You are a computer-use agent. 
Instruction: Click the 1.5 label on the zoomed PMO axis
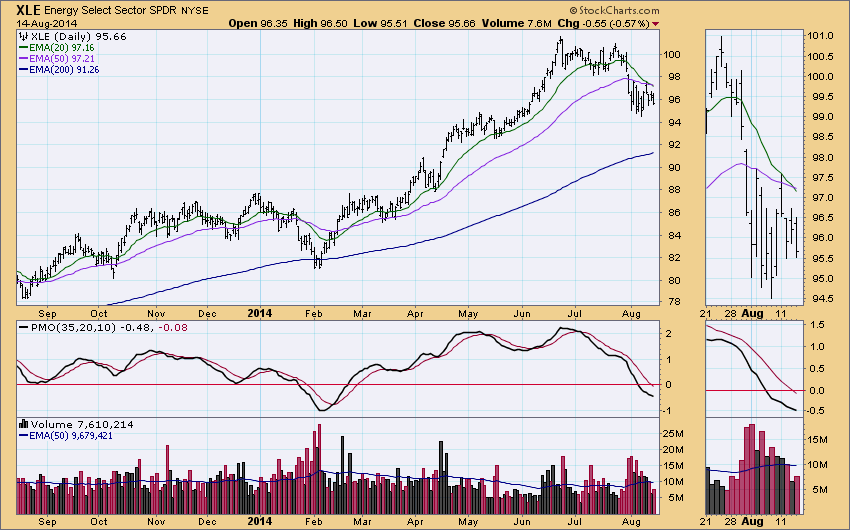tap(819, 325)
